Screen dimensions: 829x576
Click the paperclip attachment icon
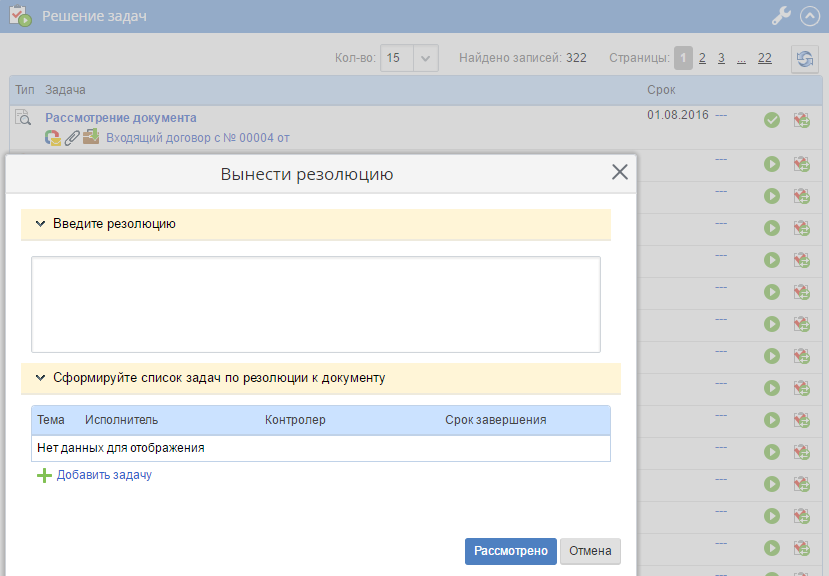72,138
